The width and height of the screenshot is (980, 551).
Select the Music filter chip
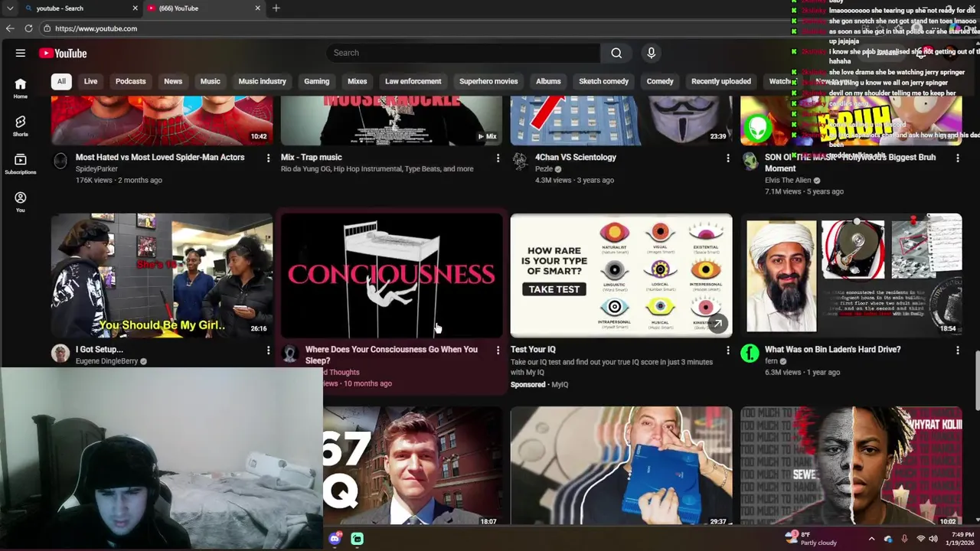[210, 81]
